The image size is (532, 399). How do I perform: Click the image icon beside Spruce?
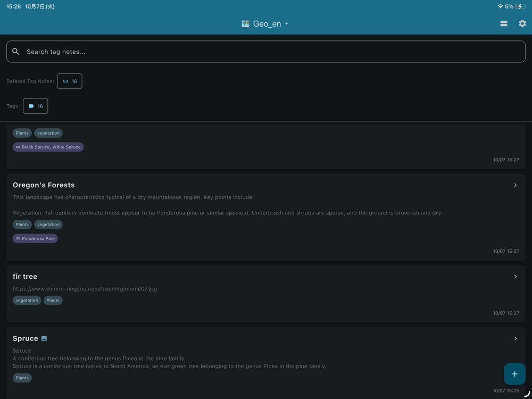[x=44, y=338]
